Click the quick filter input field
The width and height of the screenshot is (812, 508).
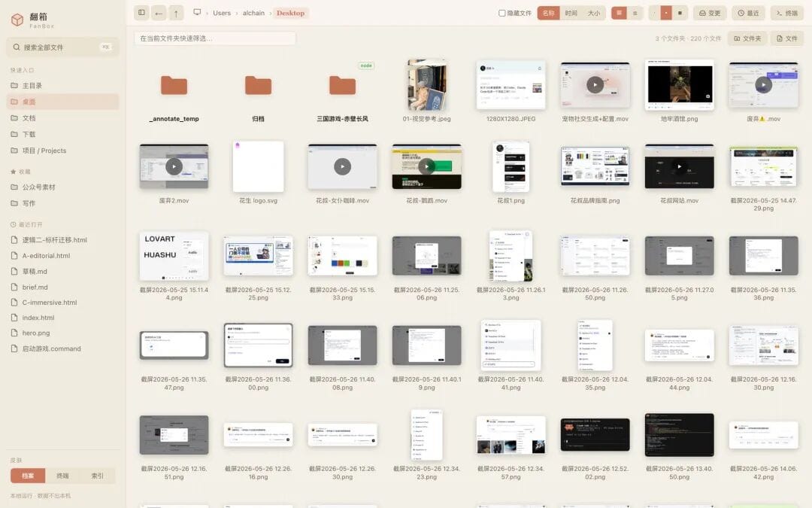215,38
